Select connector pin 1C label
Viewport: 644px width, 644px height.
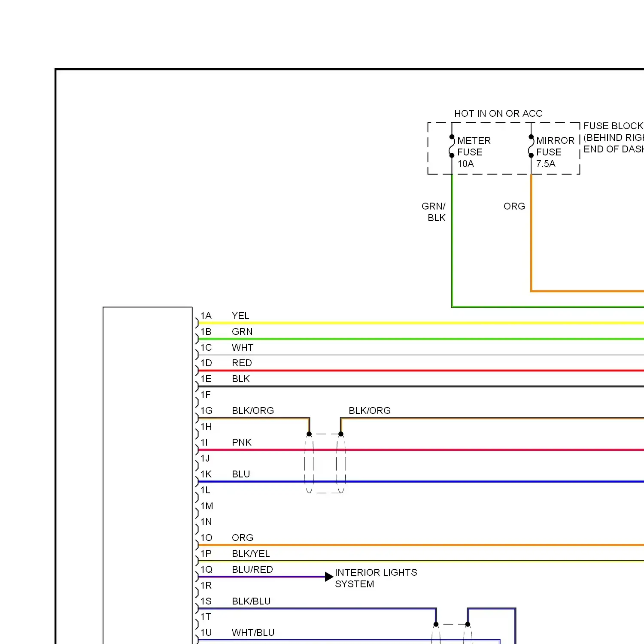coord(206,348)
